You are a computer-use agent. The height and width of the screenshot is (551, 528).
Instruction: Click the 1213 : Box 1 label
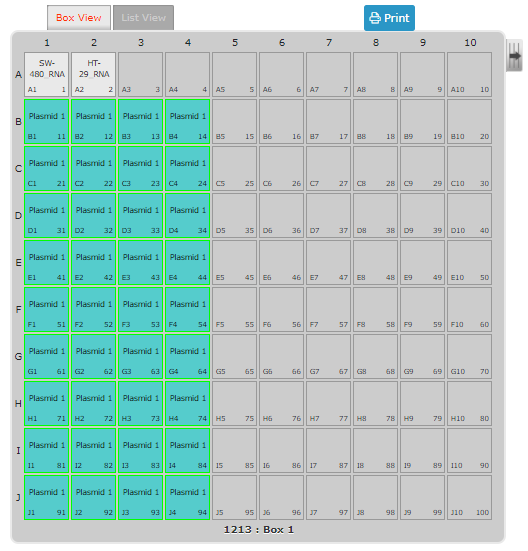pos(259,530)
